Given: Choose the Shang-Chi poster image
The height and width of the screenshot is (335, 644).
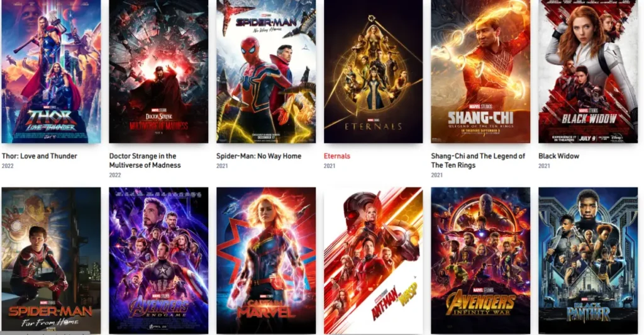Looking at the screenshot, I should point(480,72).
